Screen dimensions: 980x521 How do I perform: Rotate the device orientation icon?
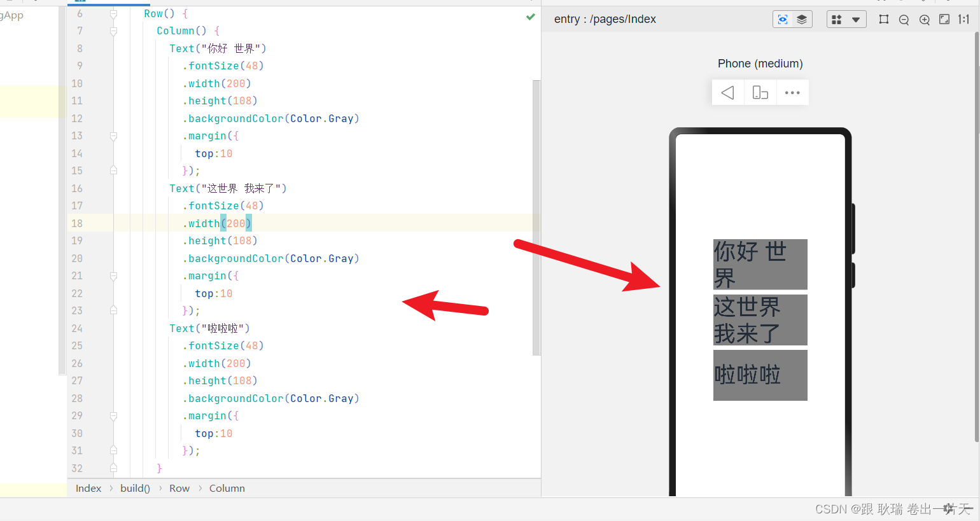coord(760,93)
